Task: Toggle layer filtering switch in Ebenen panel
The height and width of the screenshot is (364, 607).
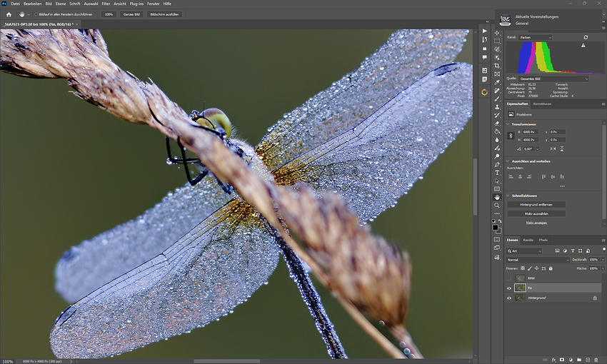Action: [603, 251]
